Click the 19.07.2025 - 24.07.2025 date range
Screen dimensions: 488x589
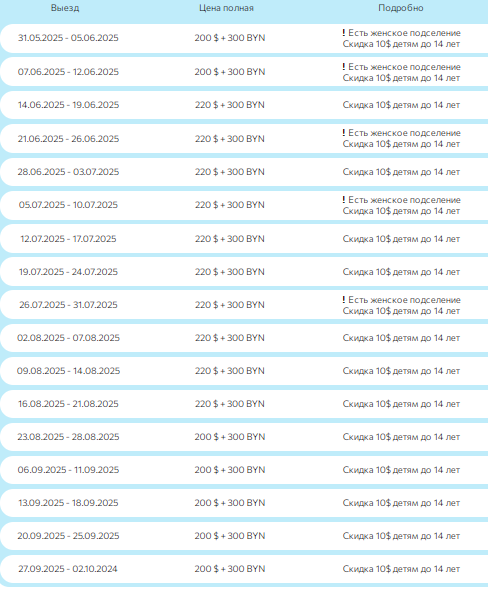(x=68, y=272)
